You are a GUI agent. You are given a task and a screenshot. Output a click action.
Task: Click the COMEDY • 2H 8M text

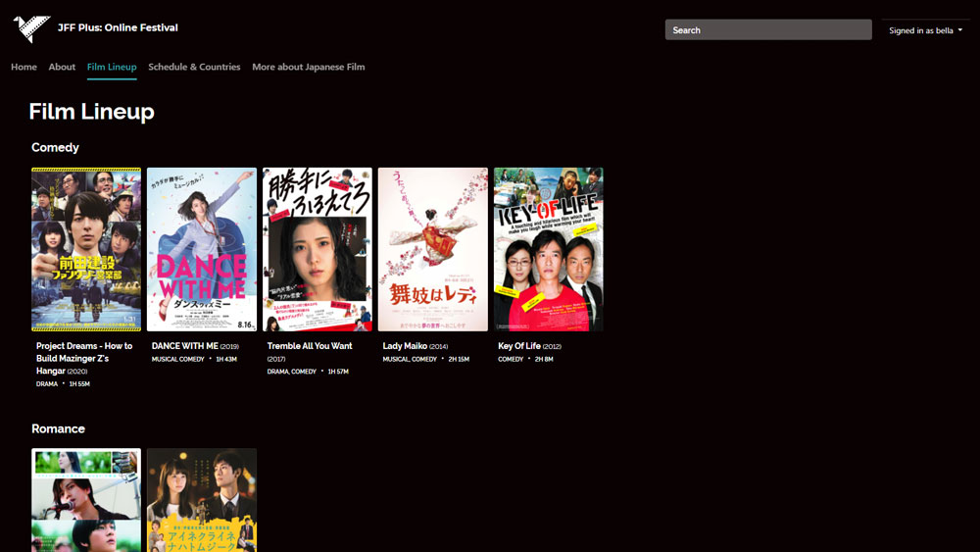(x=525, y=359)
